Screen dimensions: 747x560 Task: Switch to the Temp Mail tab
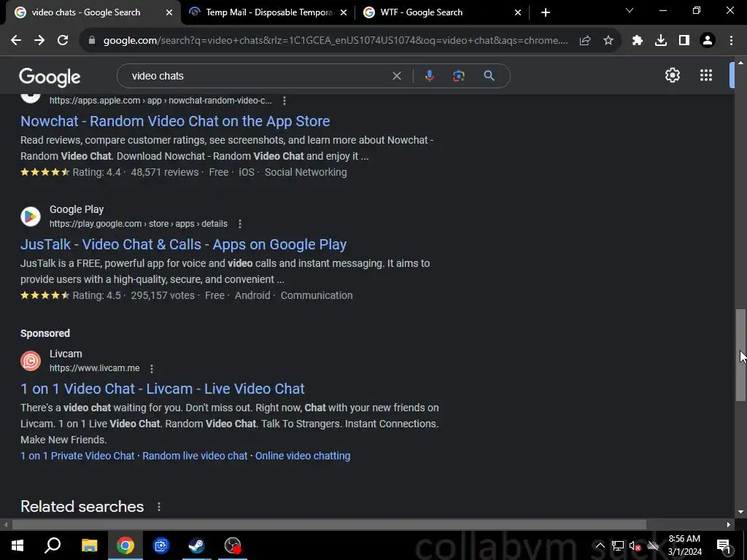(268, 12)
